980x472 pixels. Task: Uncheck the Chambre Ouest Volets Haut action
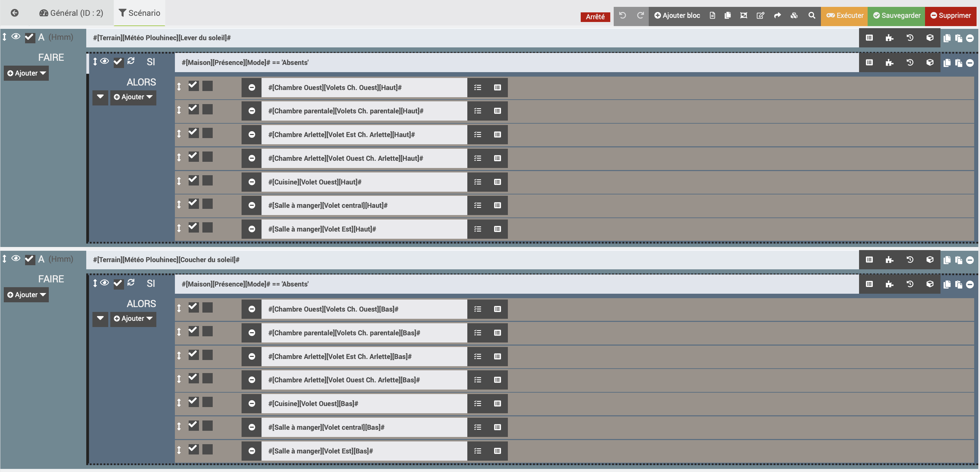point(193,86)
